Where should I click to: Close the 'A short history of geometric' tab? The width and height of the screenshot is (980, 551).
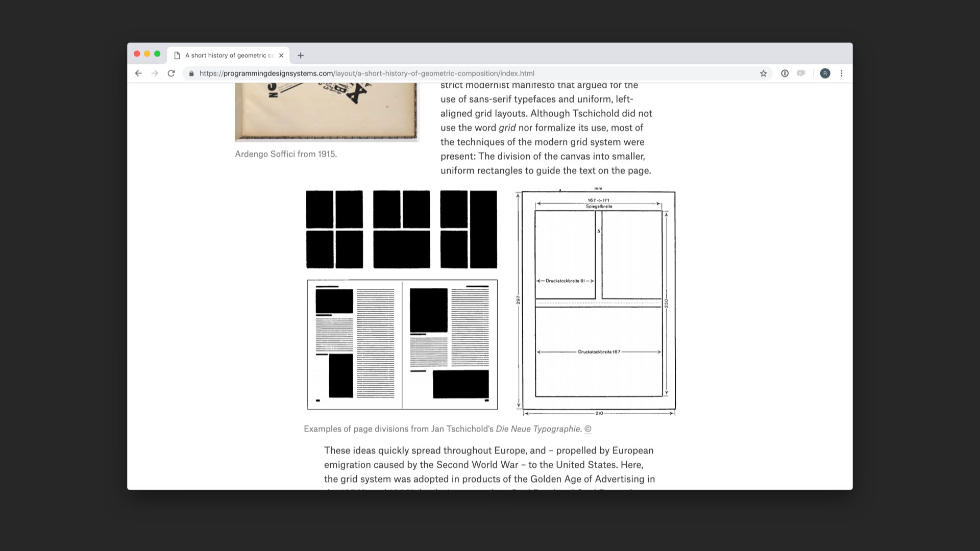tap(281, 55)
